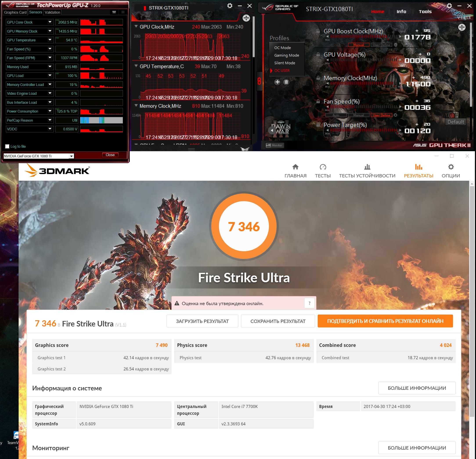The image size is (476, 459).
Task: Click the GPU-Z screenshot camera icon
Action: [x=114, y=12]
